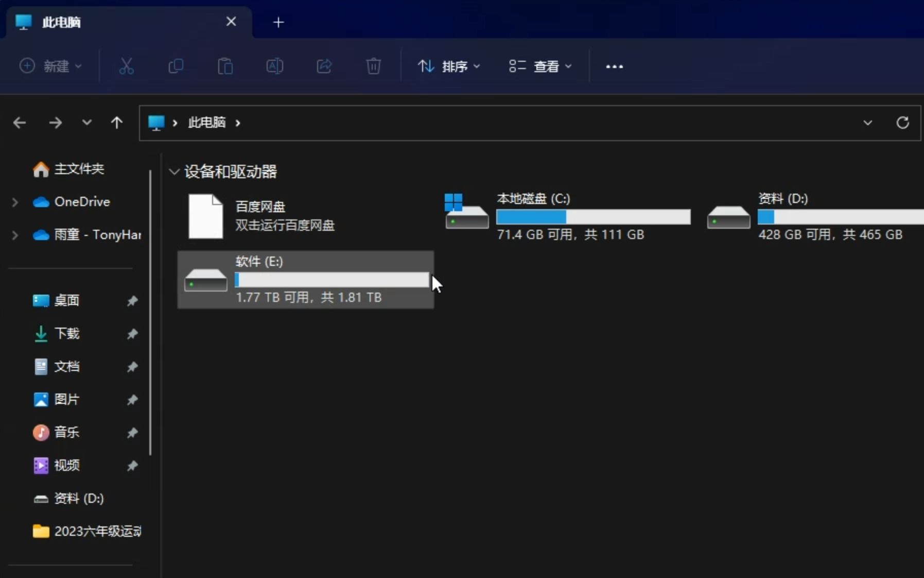924x578 pixels.
Task: Select the 资料 (D:) drive icon in main pane
Action: (728, 217)
